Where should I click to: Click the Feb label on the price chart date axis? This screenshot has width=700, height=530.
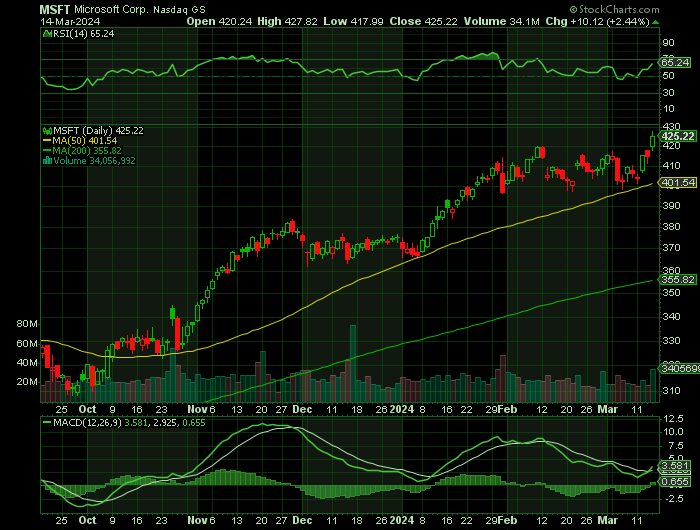508,409
